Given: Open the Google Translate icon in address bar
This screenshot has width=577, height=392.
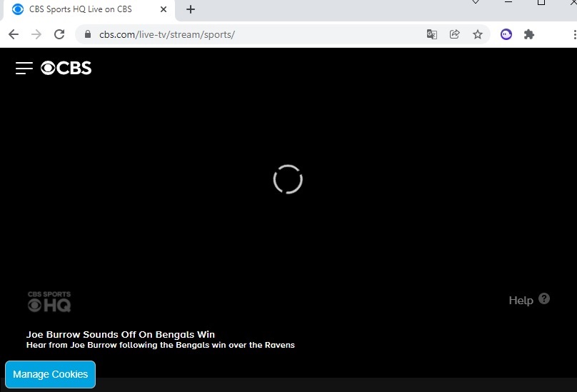Looking at the screenshot, I should [x=431, y=34].
